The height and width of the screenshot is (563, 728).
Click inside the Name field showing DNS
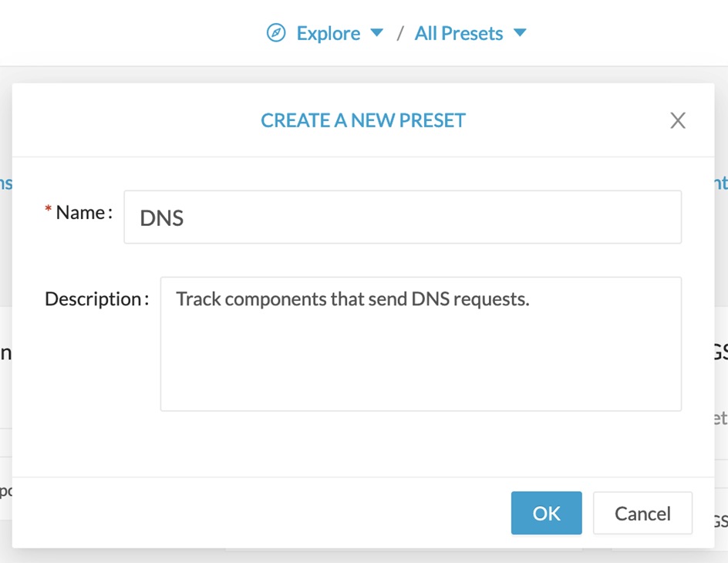[403, 217]
